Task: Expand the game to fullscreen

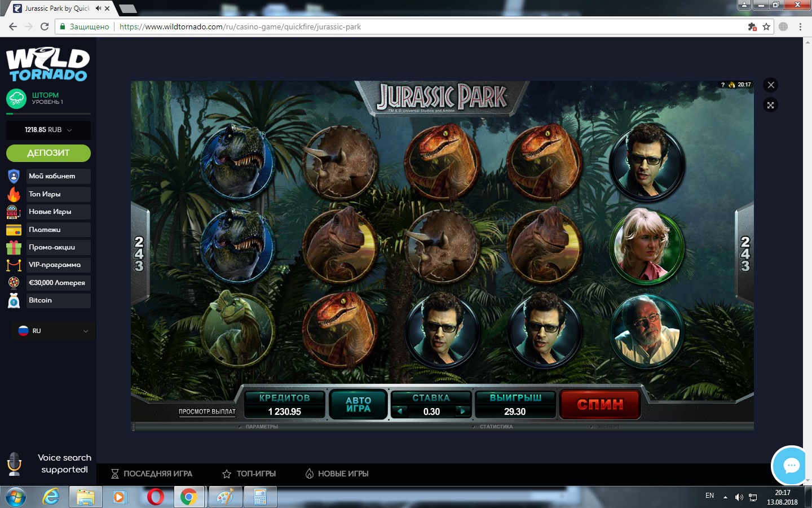Action: point(771,105)
